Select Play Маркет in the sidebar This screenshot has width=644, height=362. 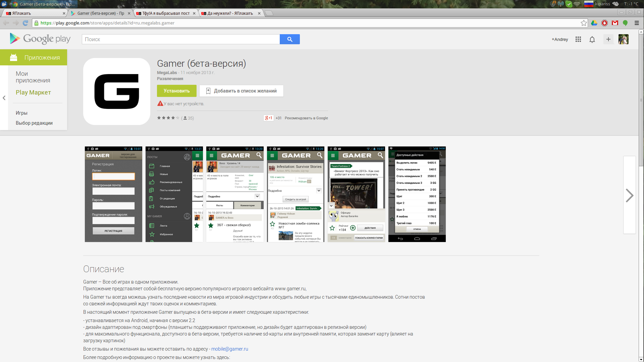[33, 93]
